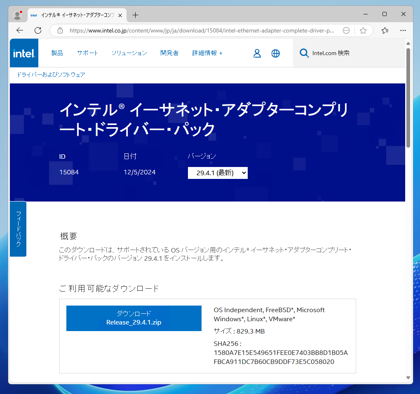Click the active Intel Ethernet adapter tab title
Image resolution: width=420 pixels, height=394 pixels.
tap(77, 15)
